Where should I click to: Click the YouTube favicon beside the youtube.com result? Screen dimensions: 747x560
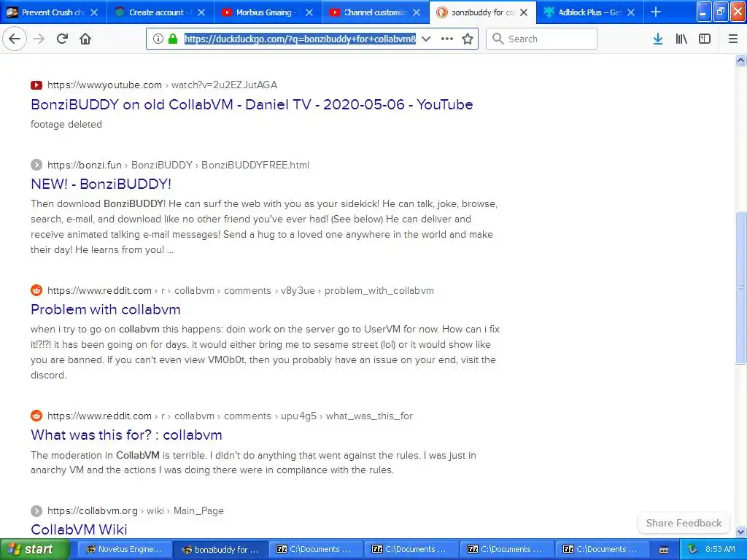tap(36, 85)
